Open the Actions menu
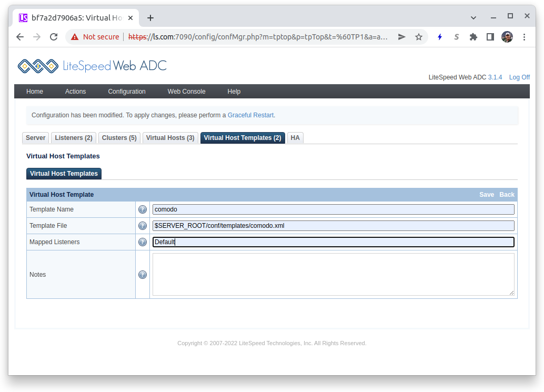This screenshot has height=392, width=544. (75, 92)
